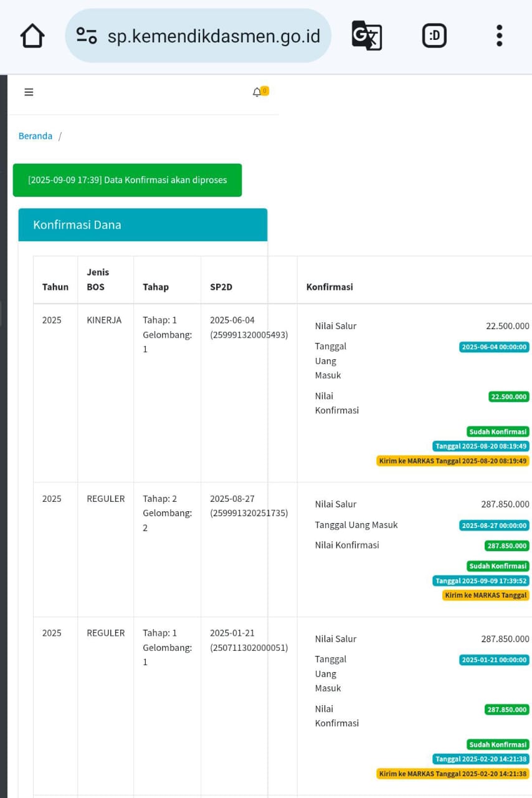Open the notifications bell icon
The width and height of the screenshot is (532, 798).
(257, 92)
